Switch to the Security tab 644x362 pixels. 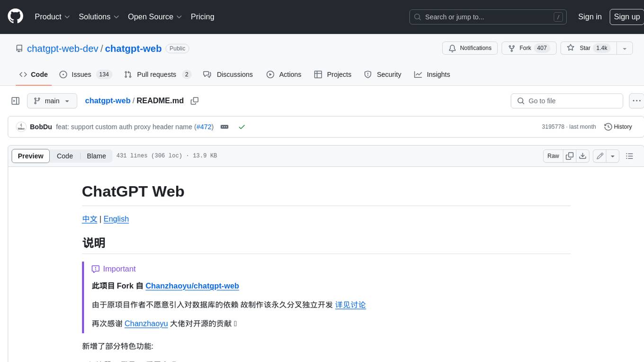[x=383, y=74]
